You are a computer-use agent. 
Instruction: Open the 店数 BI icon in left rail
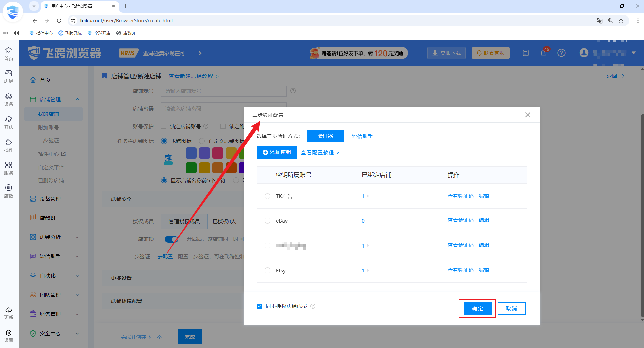9,191
